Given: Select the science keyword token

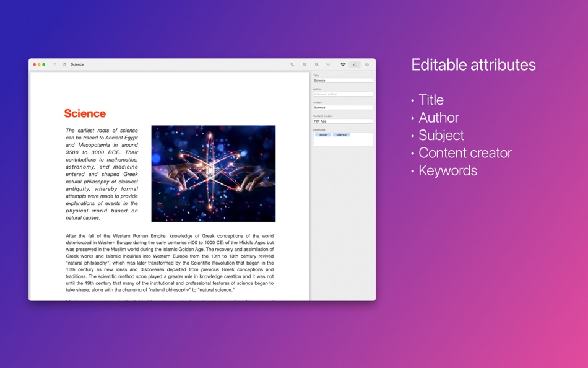Looking at the screenshot, I should pos(341,135).
